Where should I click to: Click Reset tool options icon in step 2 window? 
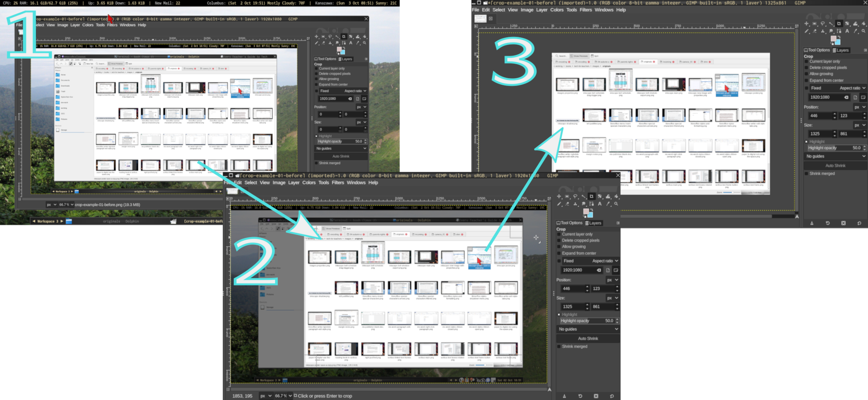click(x=612, y=396)
